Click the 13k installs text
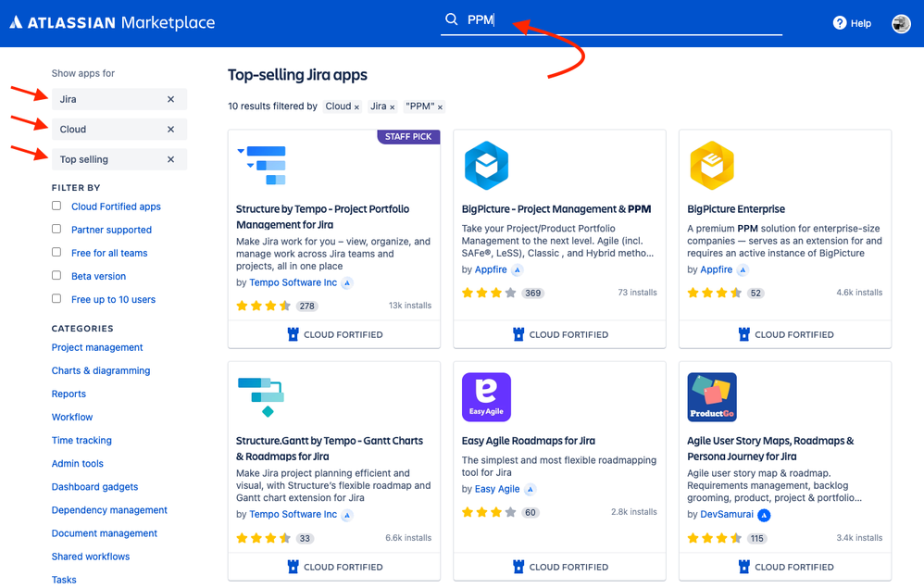Screen dimensions: 924x588 [410, 306]
